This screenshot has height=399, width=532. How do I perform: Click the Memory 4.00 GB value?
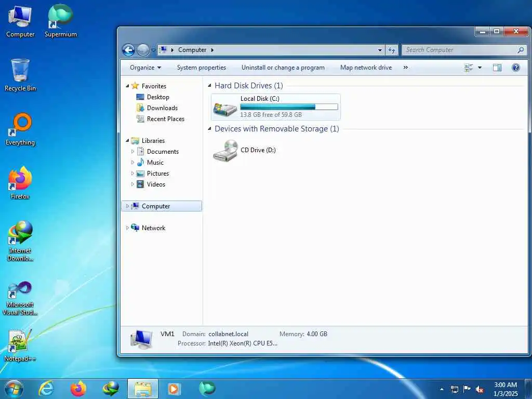[x=317, y=334]
